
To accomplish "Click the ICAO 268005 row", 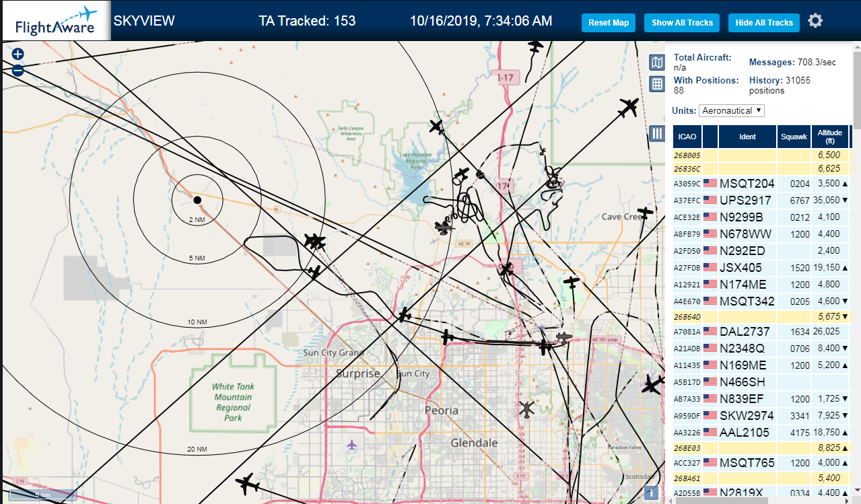I will click(761, 155).
